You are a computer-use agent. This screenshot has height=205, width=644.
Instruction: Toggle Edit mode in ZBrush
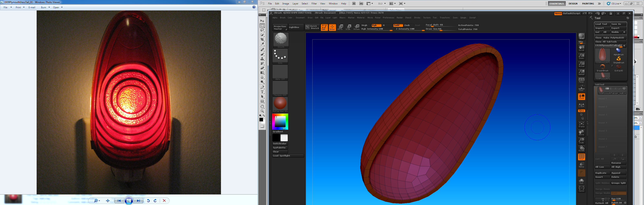click(x=324, y=27)
